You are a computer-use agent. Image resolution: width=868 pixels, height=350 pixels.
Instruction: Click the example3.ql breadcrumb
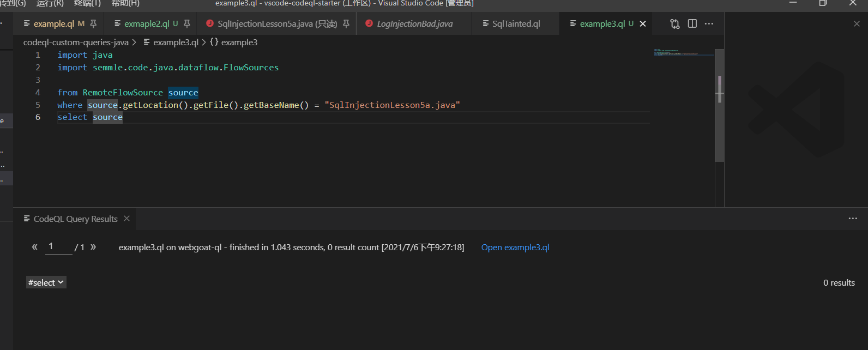click(x=176, y=43)
